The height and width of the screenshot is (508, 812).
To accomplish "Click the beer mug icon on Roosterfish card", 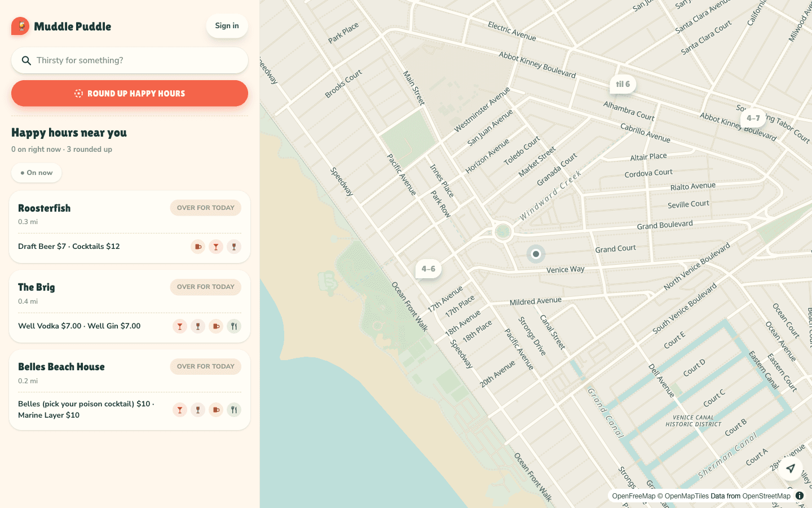I will [198, 247].
